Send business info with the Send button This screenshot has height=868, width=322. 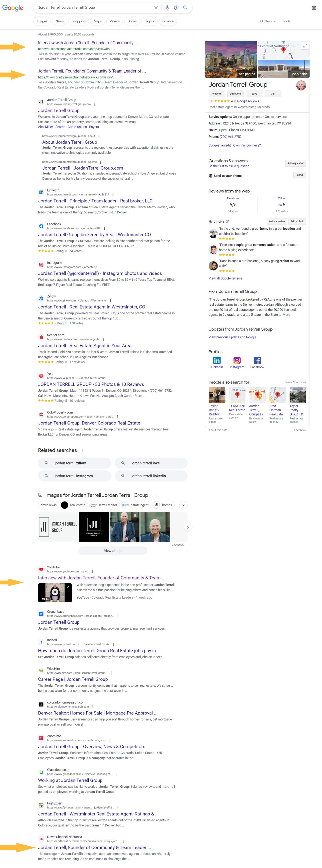[300, 175]
